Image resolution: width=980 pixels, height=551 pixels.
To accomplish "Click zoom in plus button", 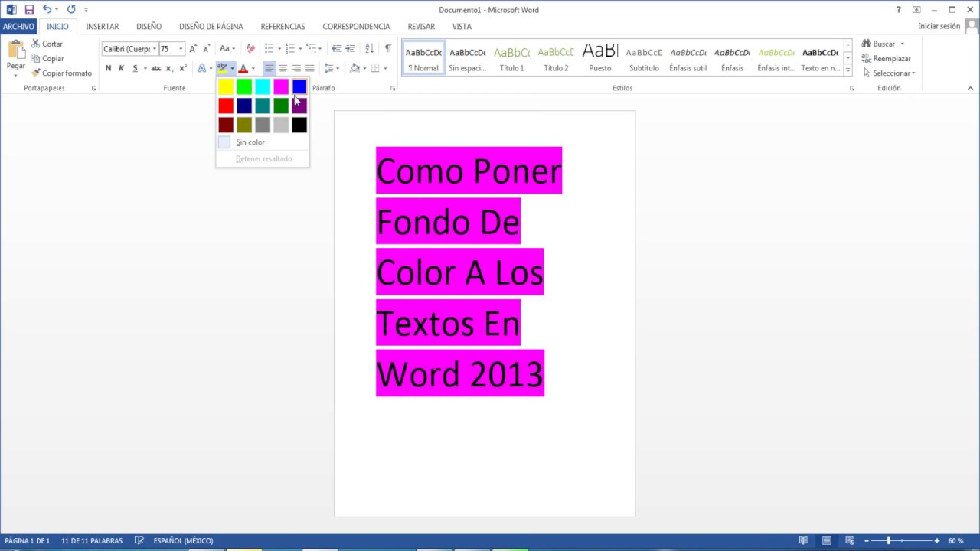I will [x=936, y=541].
